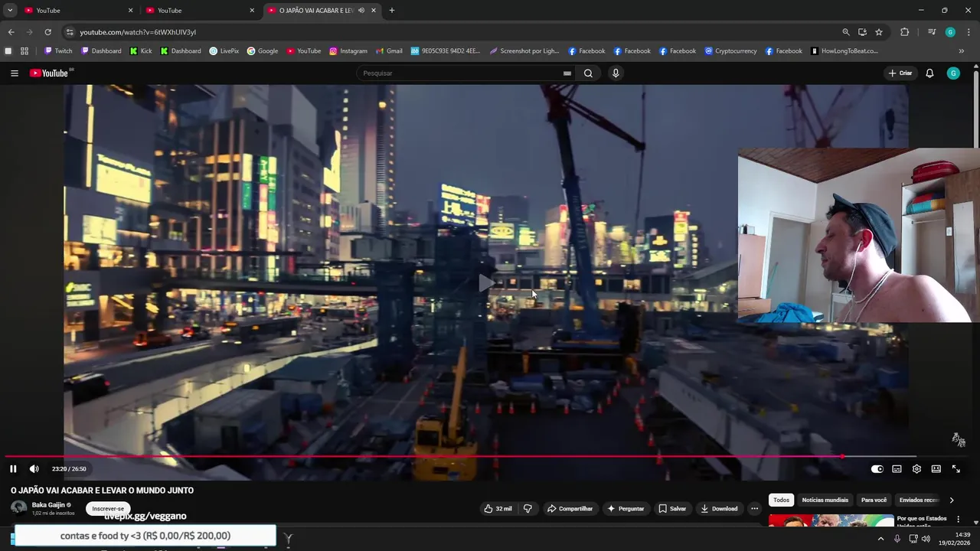Open the Criar create menu
The height and width of the screenshot is (551, 980).
click(900, 73)
